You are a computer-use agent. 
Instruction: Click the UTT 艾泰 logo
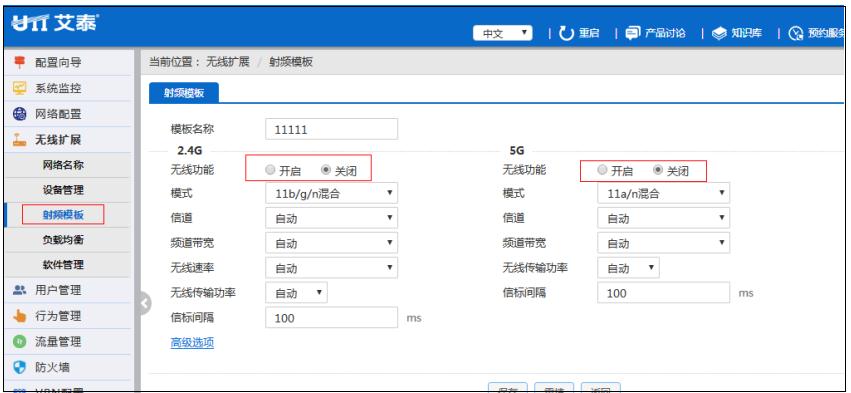pos(55,23)
